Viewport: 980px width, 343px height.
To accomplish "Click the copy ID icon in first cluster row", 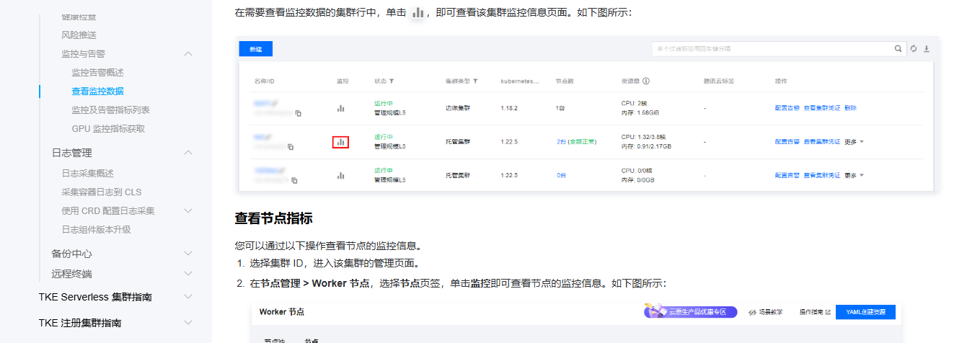I will coord(298,113).
